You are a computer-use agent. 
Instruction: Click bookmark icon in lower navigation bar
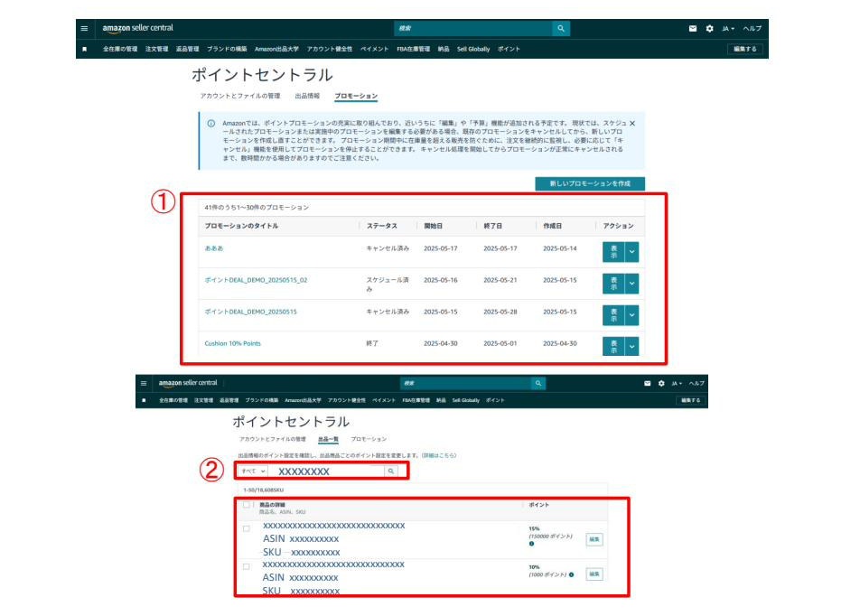pos(144,400)
